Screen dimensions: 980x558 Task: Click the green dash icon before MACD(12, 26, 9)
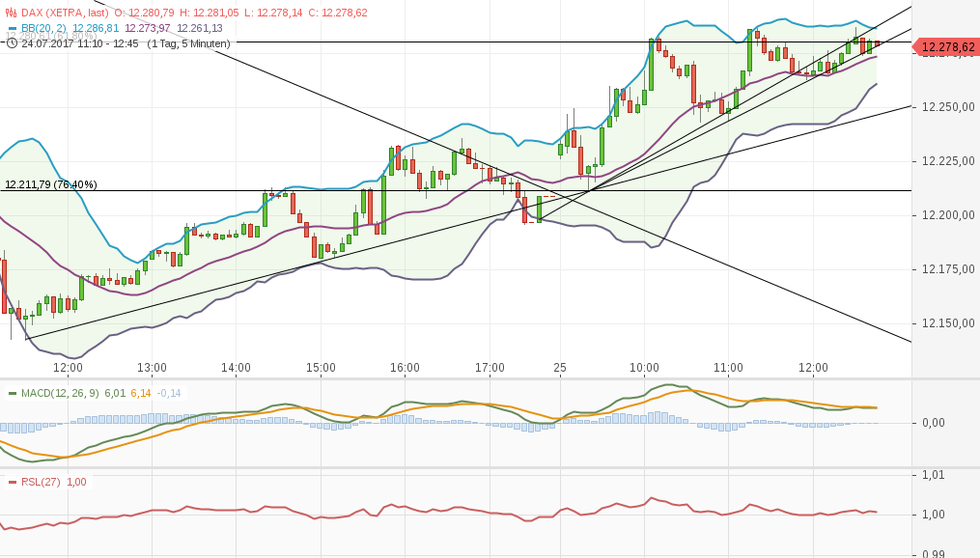(13, 393)
